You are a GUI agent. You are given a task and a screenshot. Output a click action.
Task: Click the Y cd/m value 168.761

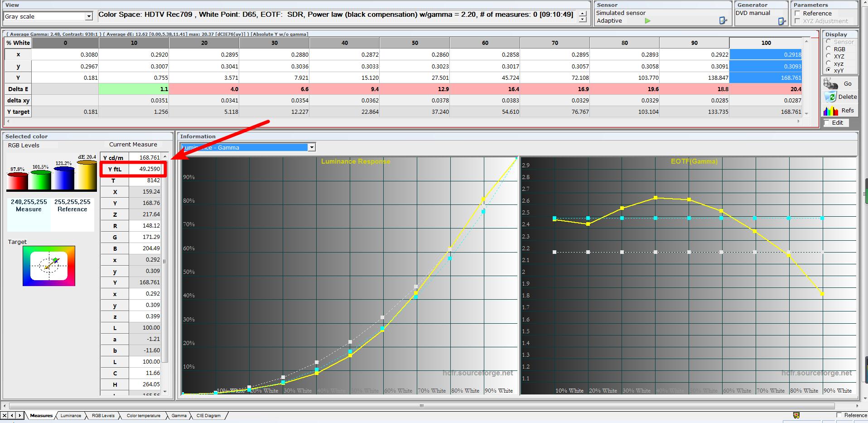click(145, 158)
